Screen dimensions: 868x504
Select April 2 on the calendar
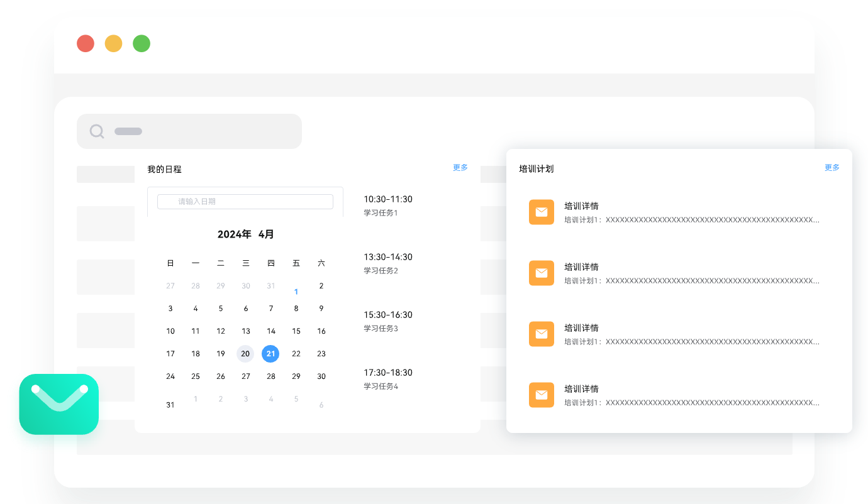point(321,286)
